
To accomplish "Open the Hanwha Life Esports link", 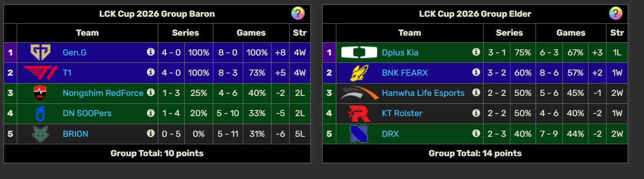I will pos(423,93).
